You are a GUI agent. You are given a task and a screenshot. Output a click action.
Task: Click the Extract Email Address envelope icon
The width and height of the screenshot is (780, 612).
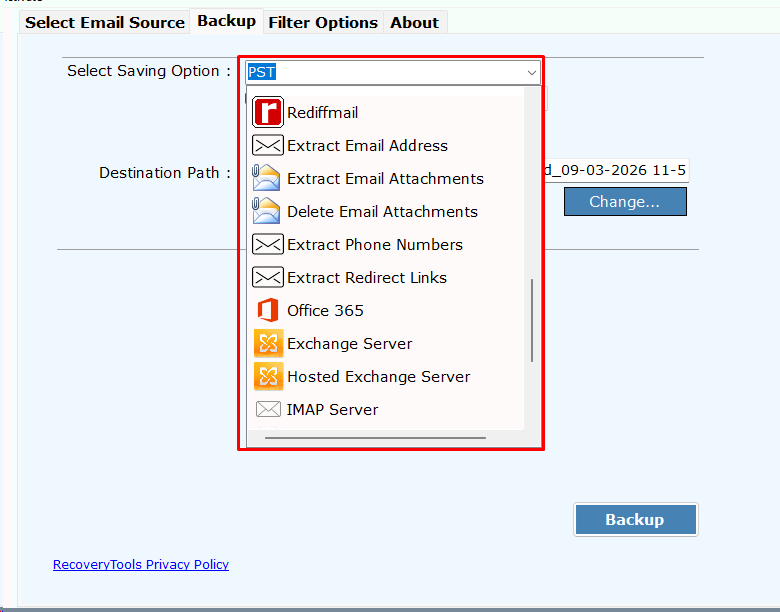pos(268,145)
